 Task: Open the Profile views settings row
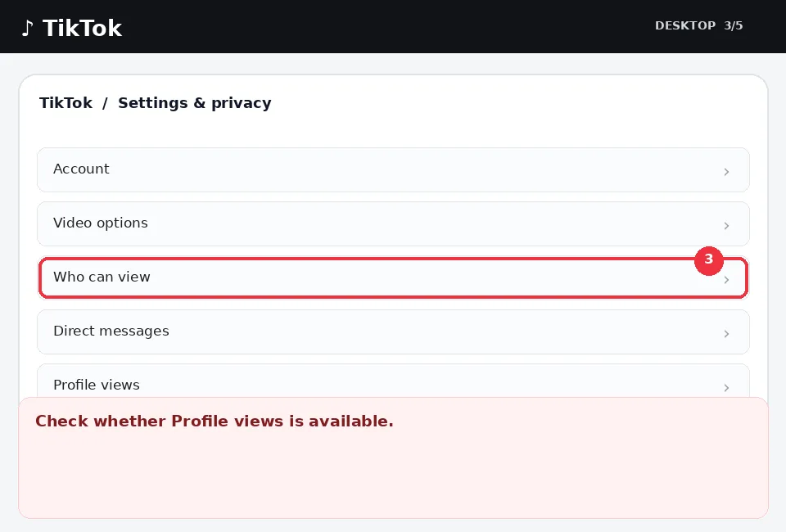point(393,381)
